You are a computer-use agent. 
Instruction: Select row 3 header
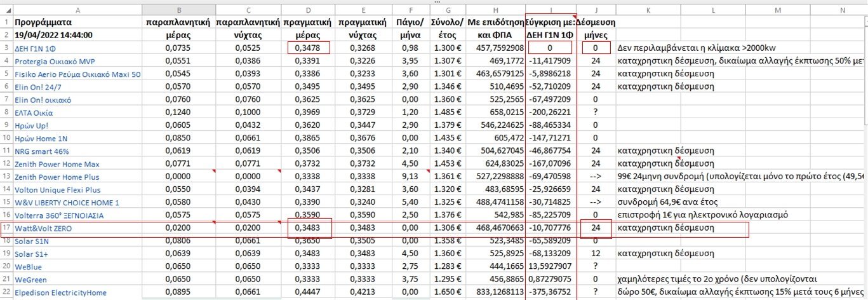point(6,48)
